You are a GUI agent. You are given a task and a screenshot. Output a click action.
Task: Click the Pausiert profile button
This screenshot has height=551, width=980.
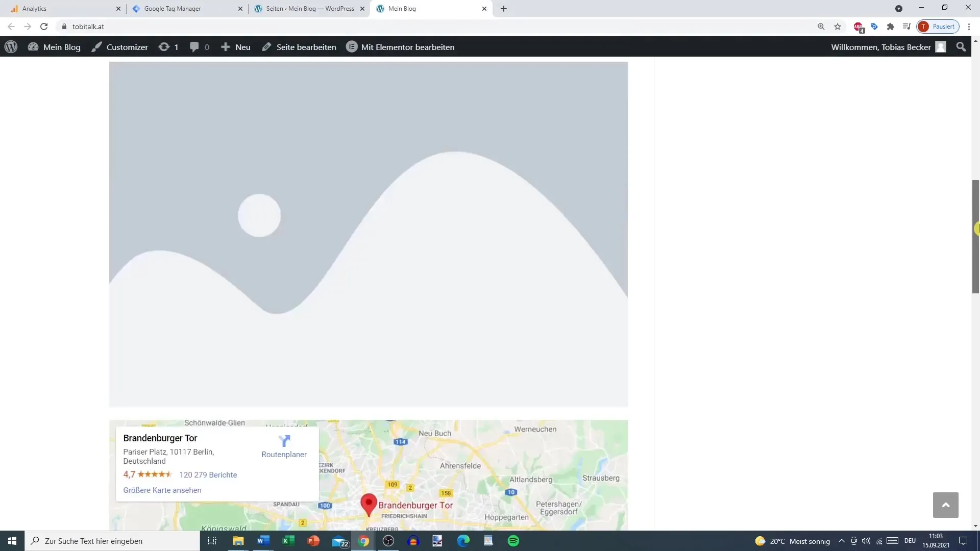[x=938, y=27]
